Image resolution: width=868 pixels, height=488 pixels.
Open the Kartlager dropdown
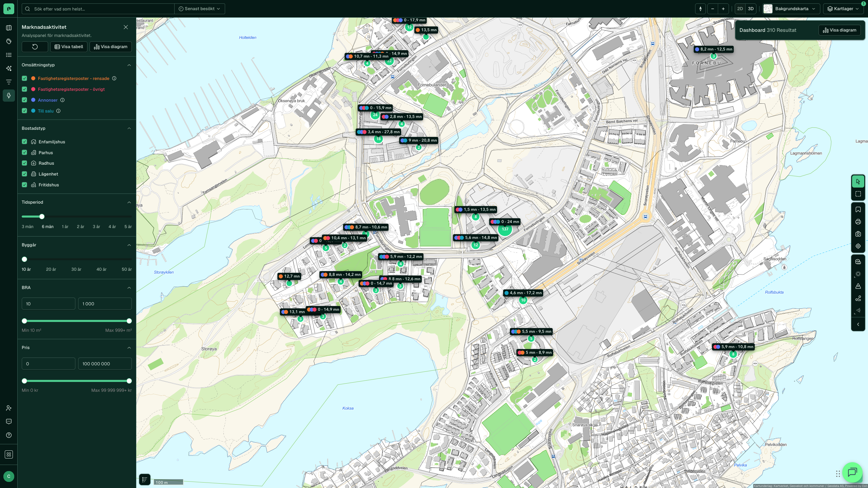pyautogui.click(x=844, y=9)
